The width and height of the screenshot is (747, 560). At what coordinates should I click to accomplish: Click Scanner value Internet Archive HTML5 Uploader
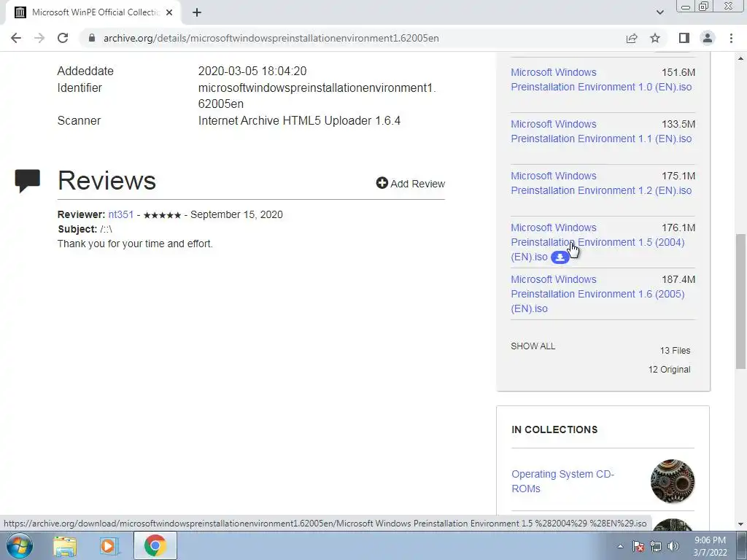click(x=299, y=120)
